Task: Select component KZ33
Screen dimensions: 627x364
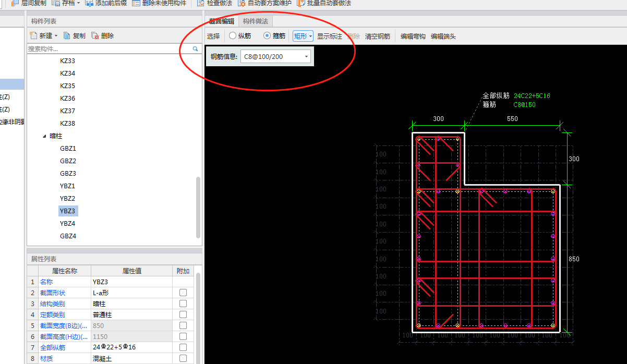Action: [67, 61]
